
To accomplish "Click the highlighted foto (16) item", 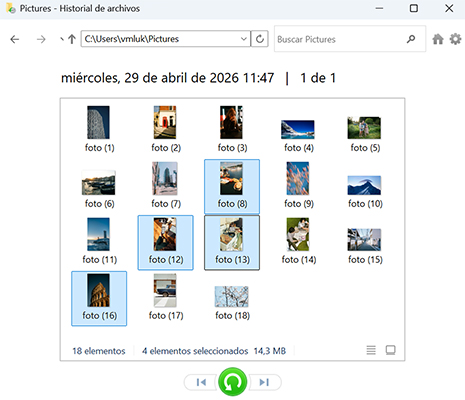I will [x=99, y=298].
